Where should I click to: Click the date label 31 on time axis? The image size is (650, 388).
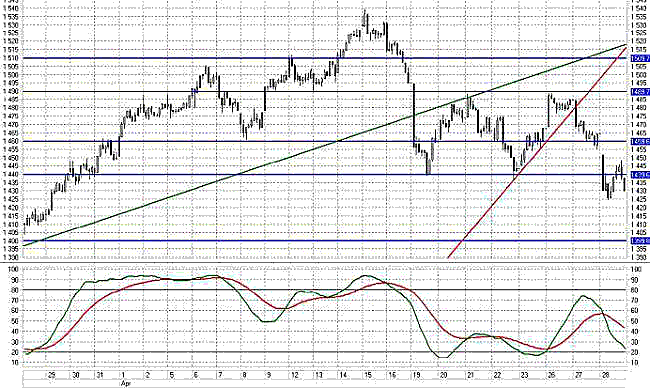point(99,375)
